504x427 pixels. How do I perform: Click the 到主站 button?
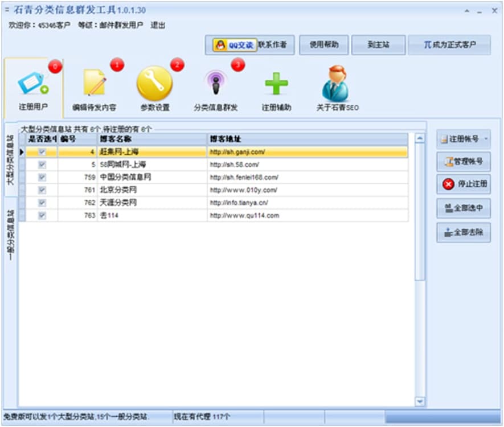point(378,45)
